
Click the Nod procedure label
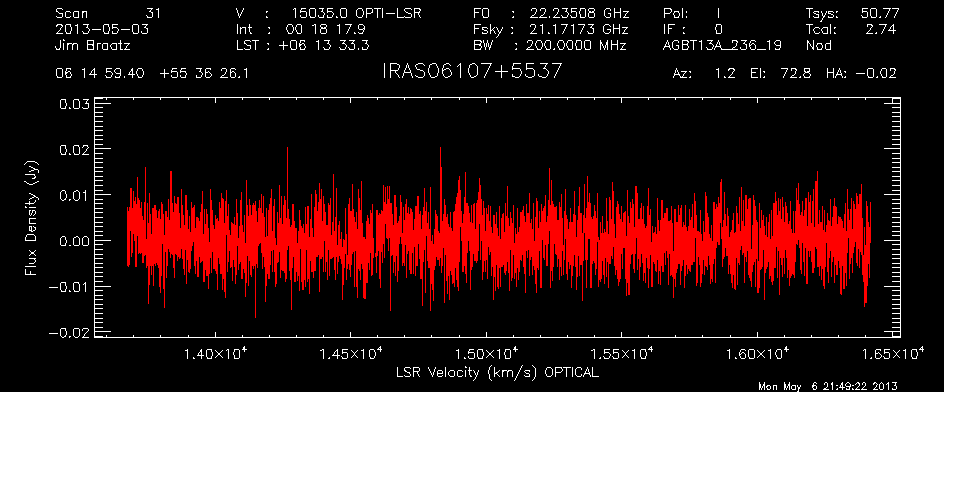818,45
